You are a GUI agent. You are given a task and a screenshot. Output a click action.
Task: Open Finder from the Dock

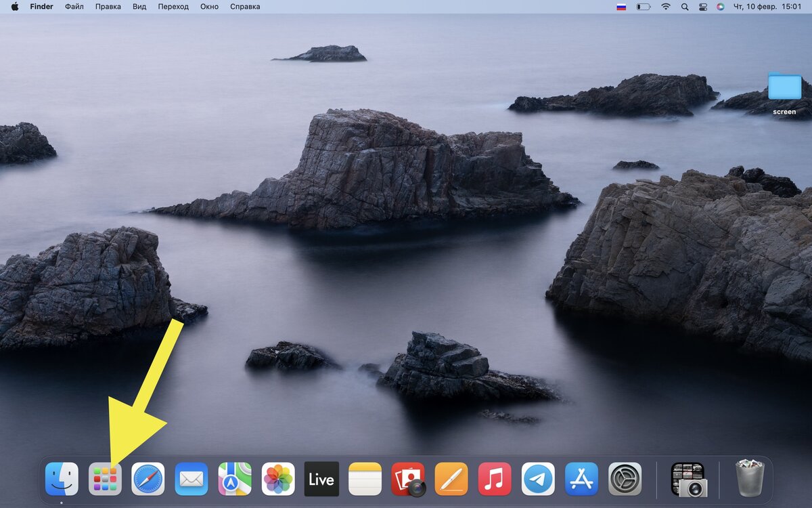(62, 479)
